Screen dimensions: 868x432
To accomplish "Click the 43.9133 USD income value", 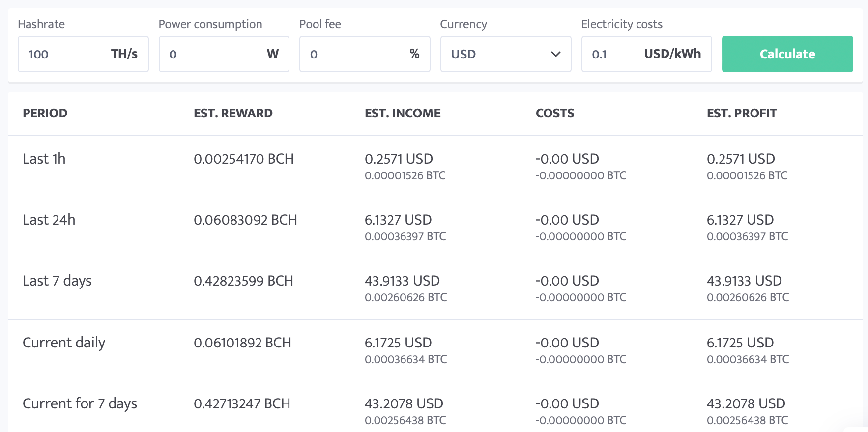I will click(402, 281).
